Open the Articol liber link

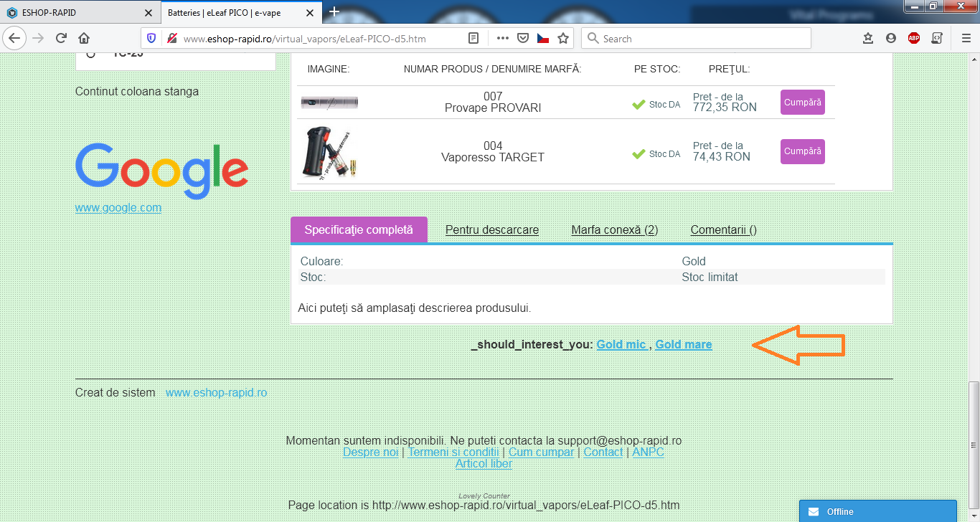coord(484,464)
